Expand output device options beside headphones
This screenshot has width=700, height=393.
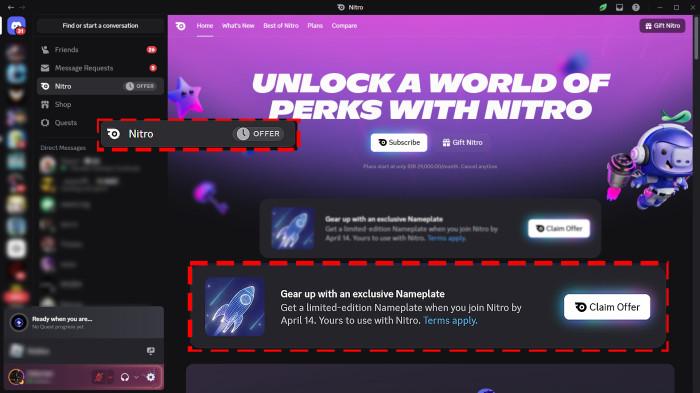click(x=136, y=377)
